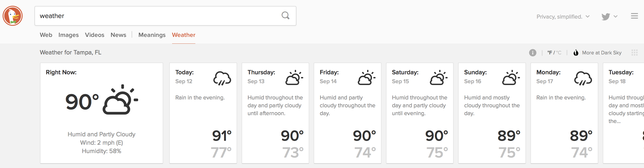Open the chevron beside the Twitter icon
The width and height of the screenshot is (644, 168).
[616, 16]
